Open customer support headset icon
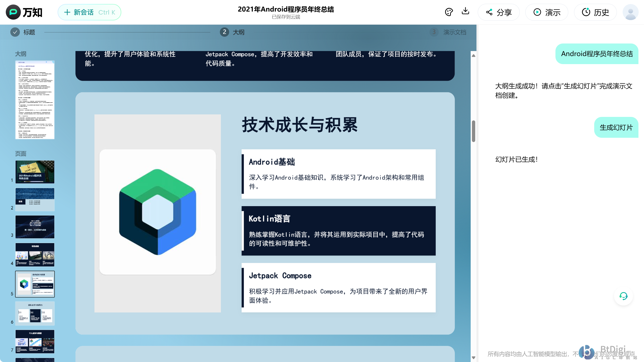This screenshot has height=362, width=644. coord(623,296)
